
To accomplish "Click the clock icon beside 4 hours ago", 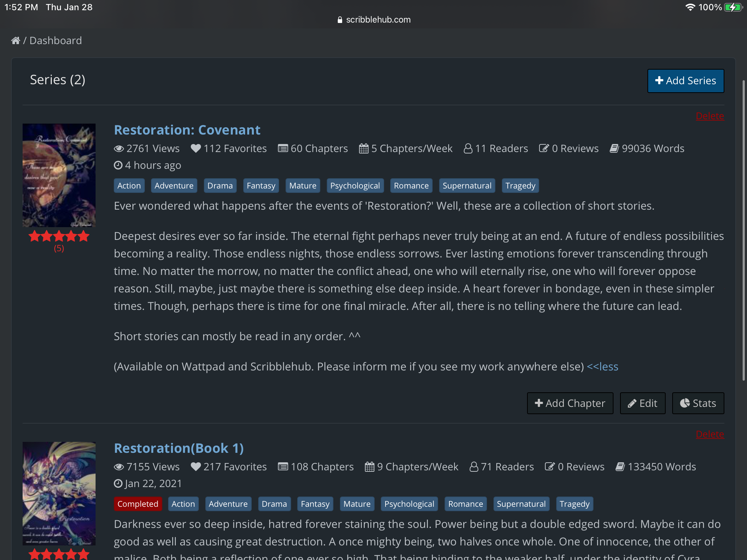I will (x=118, y=165).
